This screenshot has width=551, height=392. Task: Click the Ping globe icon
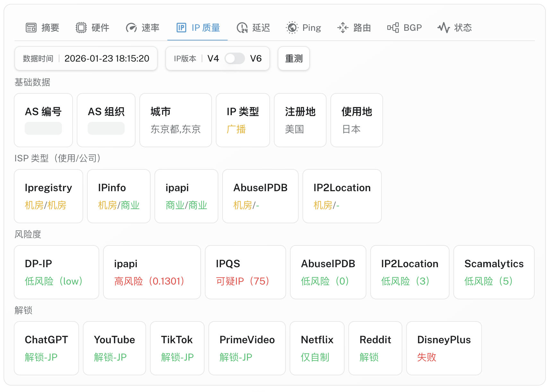292,28
